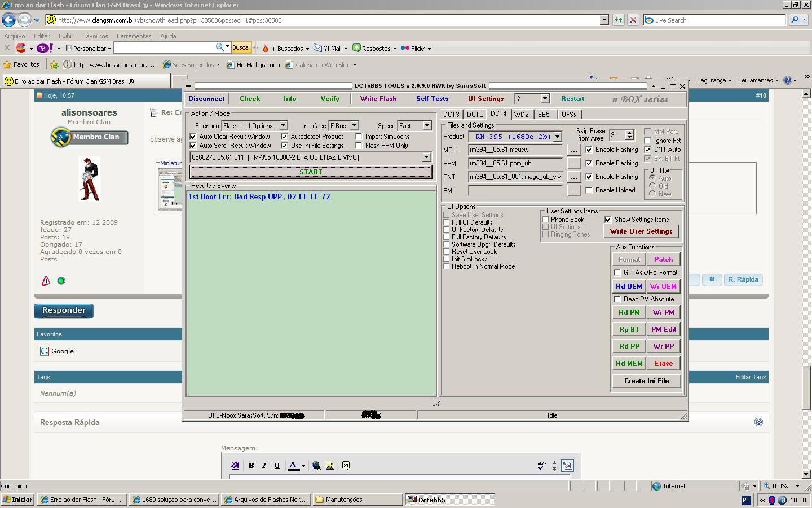This screenshot has height=508, width=812.
Task: Open the Arquivo menu
Action: [x=15, y=36]
